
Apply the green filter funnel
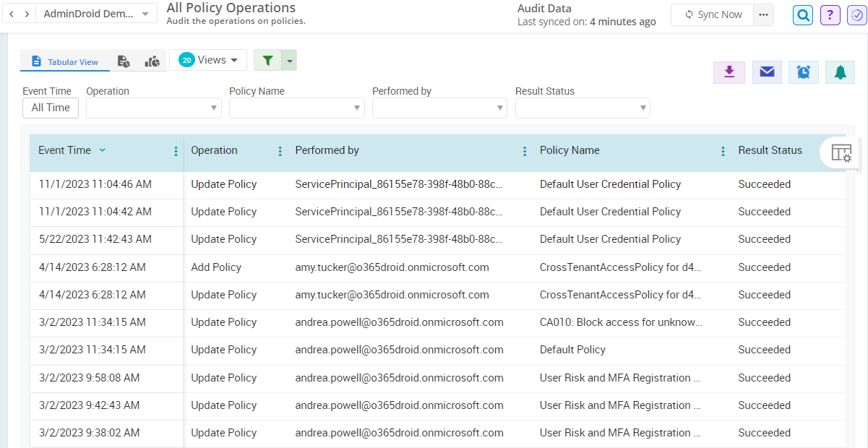(267, 60)
